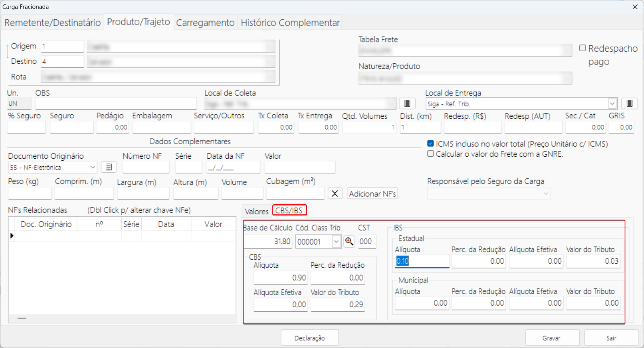Click the Tx Entrega field
Screen dimensions: 644x348
[x=318, y=127]
